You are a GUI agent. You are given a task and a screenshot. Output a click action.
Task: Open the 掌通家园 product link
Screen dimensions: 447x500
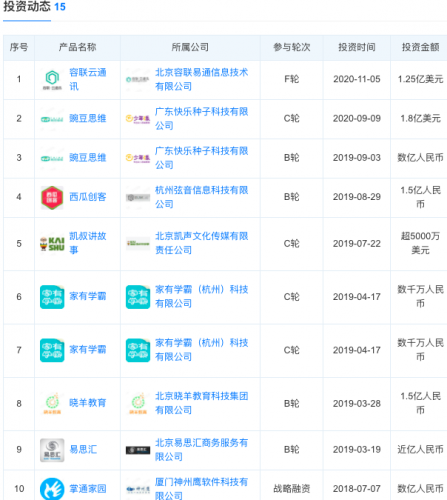click(x=88, y=489)
